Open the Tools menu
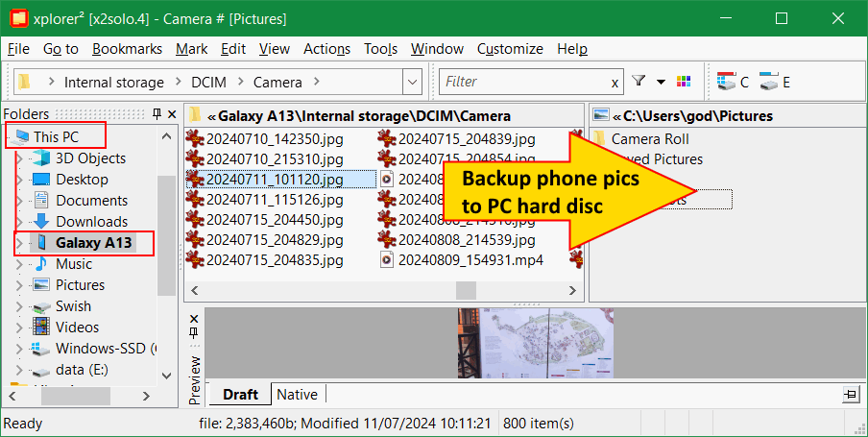 [x=380, y=49]
